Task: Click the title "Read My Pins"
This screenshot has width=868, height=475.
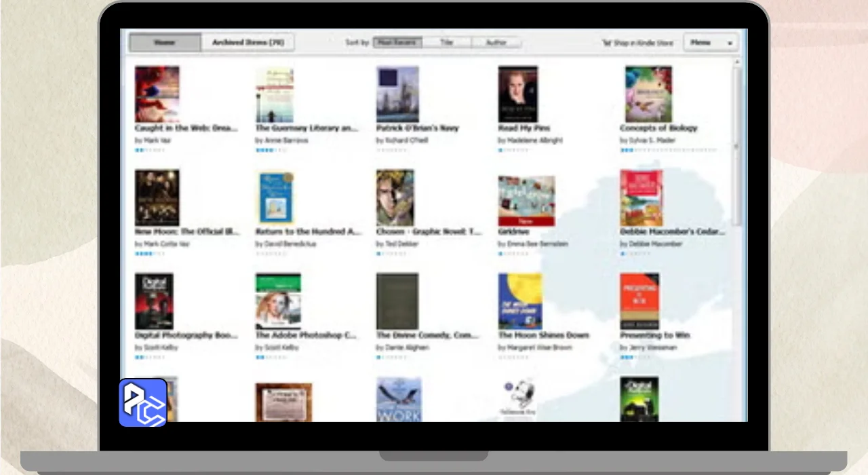Action: tap(524, 128)
